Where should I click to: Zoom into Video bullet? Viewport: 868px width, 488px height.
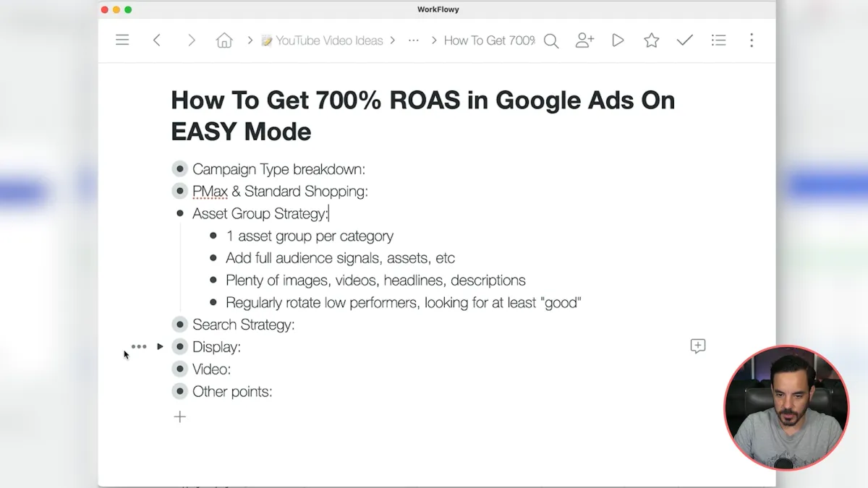coord(180,369)
